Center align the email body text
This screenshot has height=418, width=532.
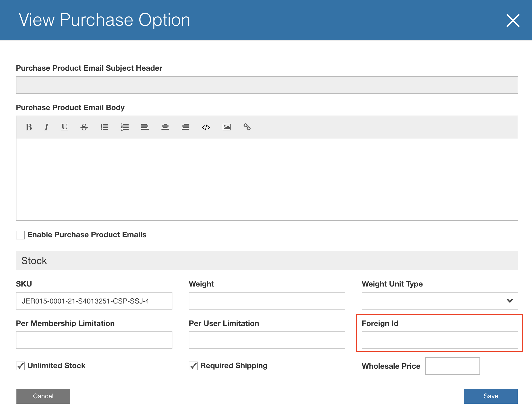click(x=165, y=127)
